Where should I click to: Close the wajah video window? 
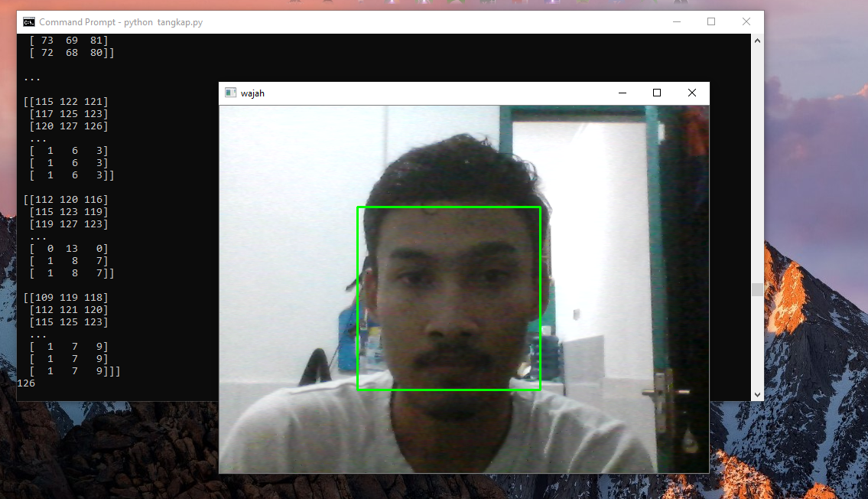pos(691,93)
